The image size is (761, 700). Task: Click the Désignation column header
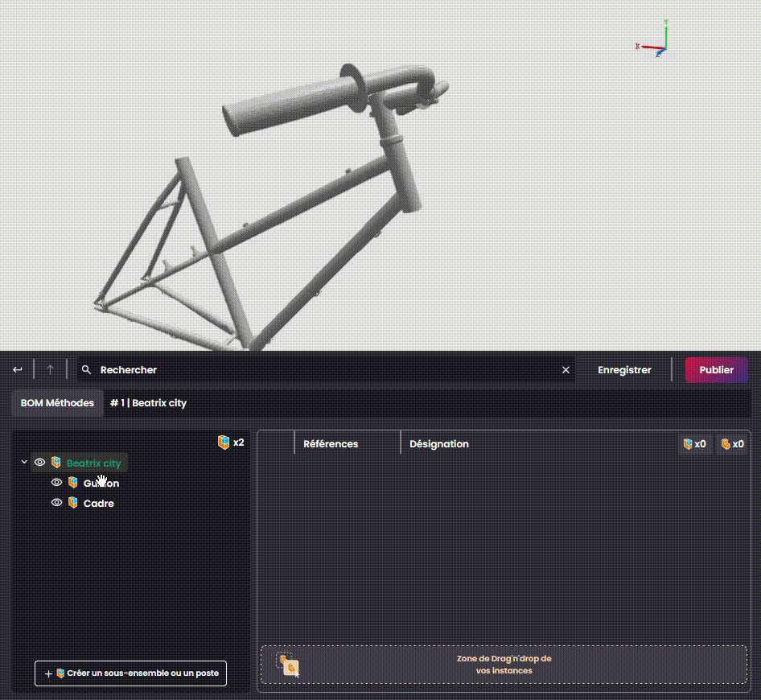[x=438, y=444]
